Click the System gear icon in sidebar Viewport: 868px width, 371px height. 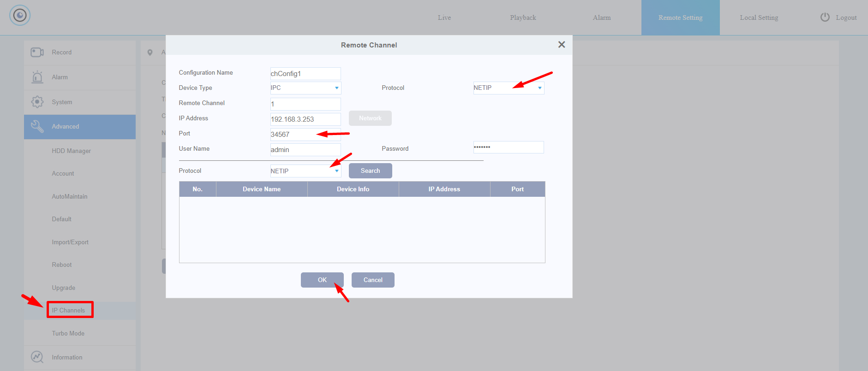pyautogui.click(x=37, y=102)
